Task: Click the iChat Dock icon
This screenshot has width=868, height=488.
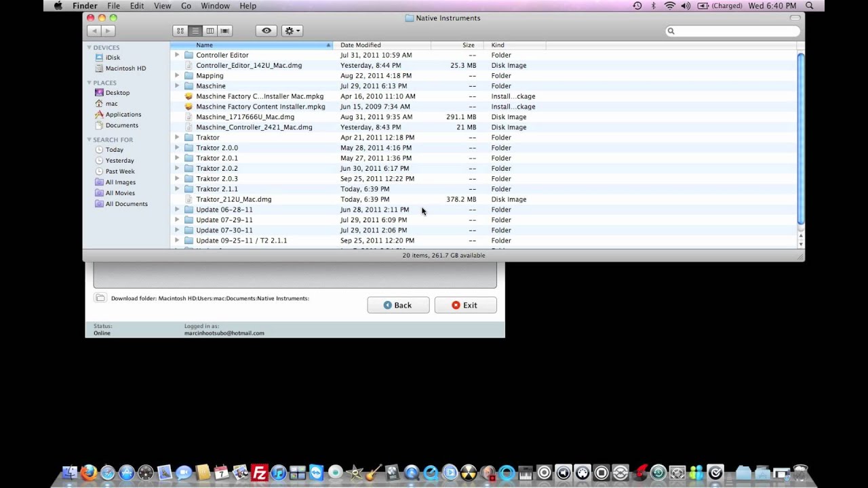Action: click(x=184, y=472)
